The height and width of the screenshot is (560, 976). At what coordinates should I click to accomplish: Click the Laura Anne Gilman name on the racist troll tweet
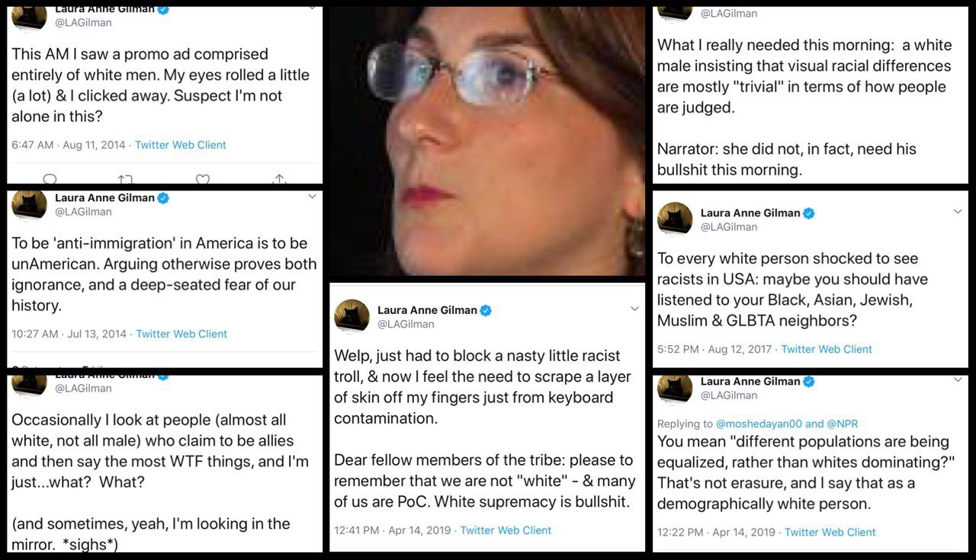tap(427, 310)
